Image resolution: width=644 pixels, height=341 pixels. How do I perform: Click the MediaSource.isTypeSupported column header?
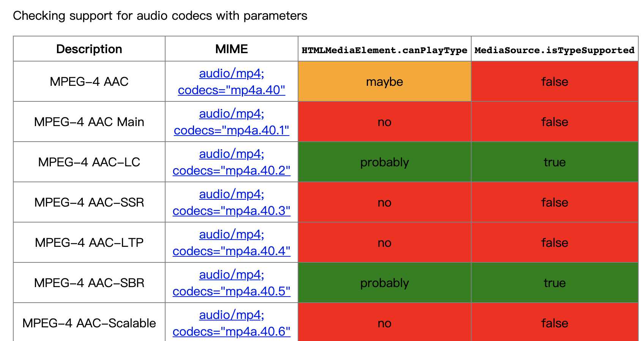click(x=554, y=49)
